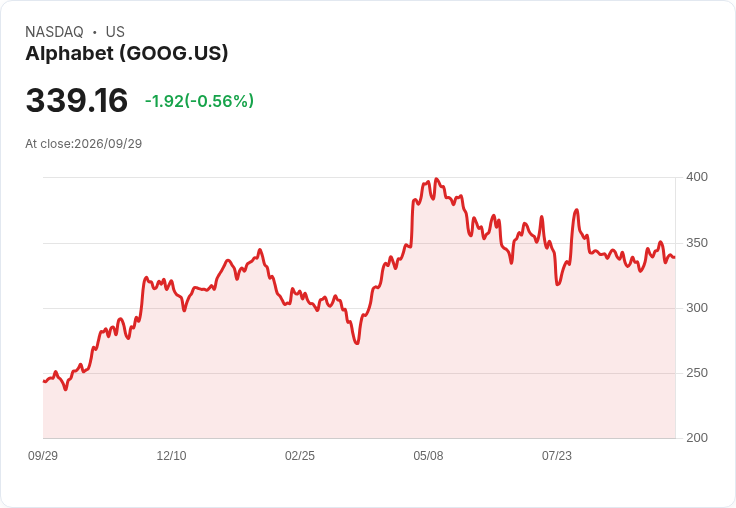Click the -1.92(-0.56%) price change

199,101
